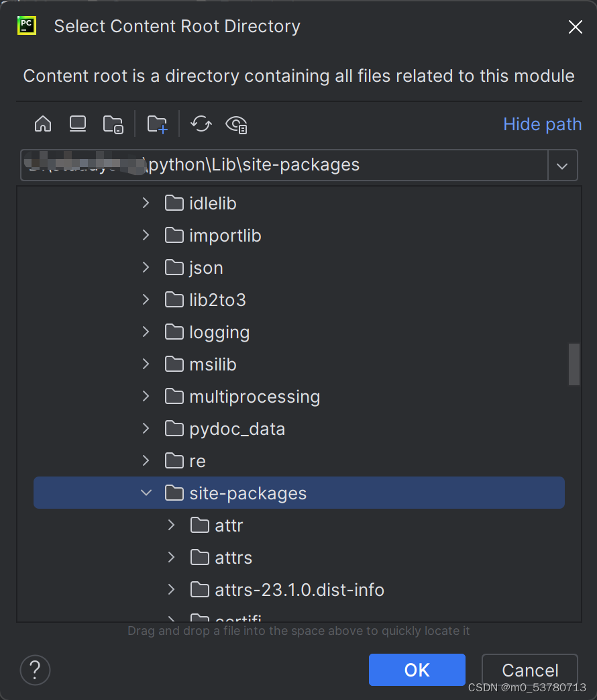The width and height of the screenshot is (597, 700).
Task: Click the idlelib folder icon
Action: [174, 203]
